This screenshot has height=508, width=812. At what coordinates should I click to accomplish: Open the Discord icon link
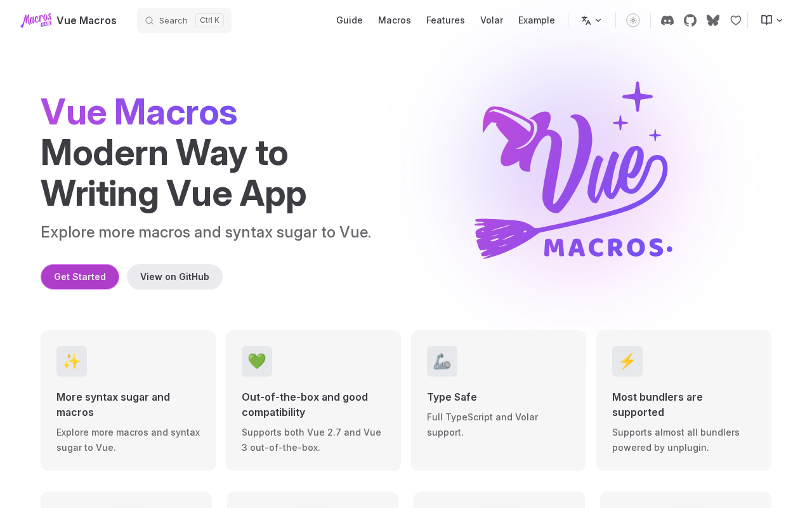point(667,20)
